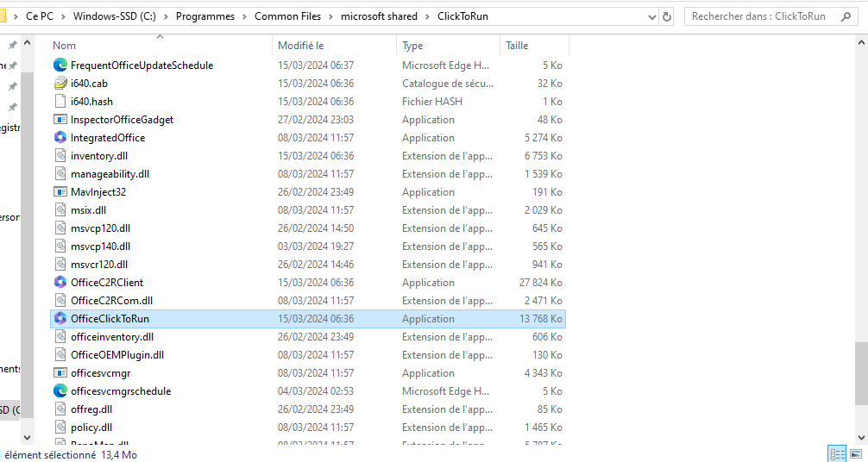Screen dimensions: 868x462
Task: Click the msix.dll file icon
Action: [x=60, y=210]
